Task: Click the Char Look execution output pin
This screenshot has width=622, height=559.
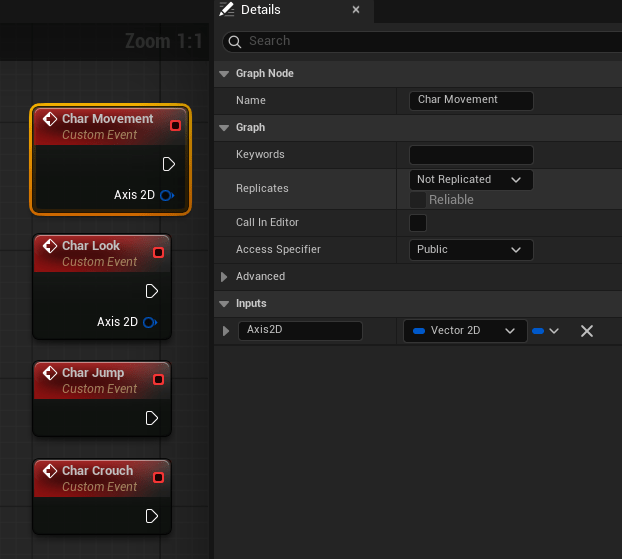Action: (x=152, y=291)
